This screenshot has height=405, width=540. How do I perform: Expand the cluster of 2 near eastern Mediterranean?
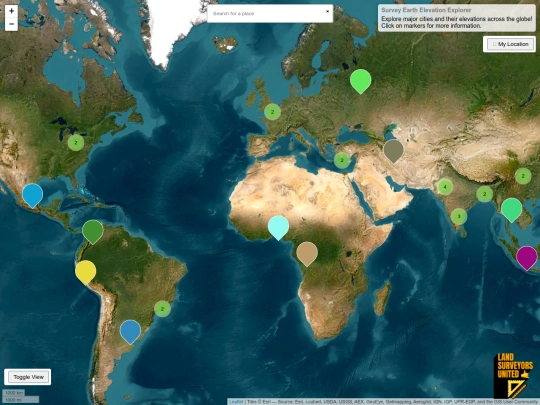point(342,160)
